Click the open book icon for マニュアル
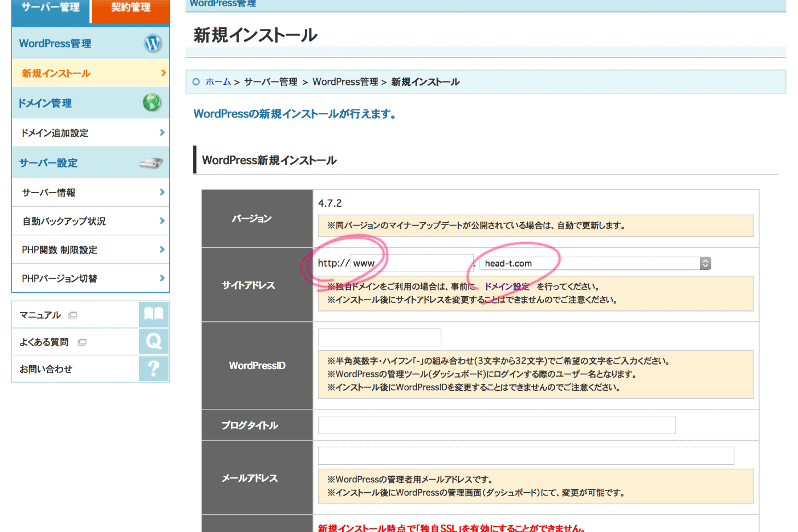 154,314
